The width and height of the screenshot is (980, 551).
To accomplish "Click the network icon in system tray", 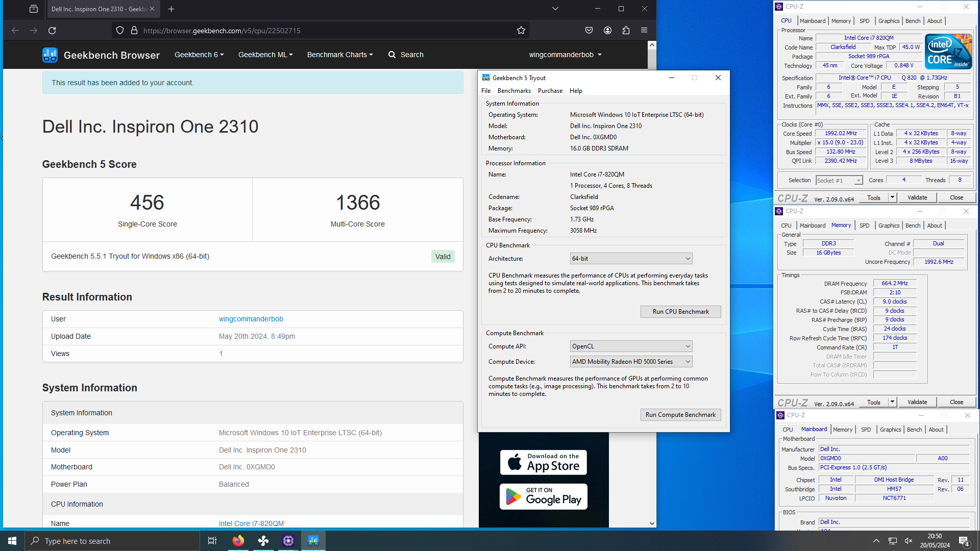I will [x=892, y=541].
